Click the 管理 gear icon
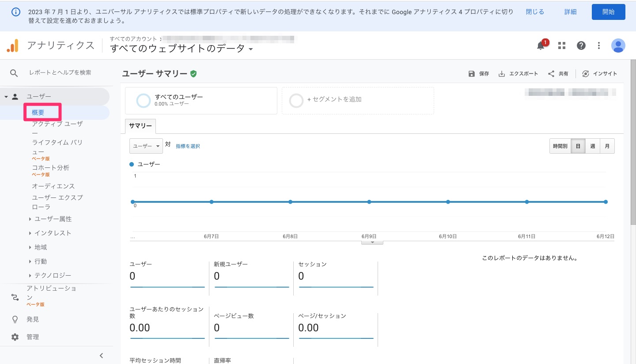 pos(15,337)
